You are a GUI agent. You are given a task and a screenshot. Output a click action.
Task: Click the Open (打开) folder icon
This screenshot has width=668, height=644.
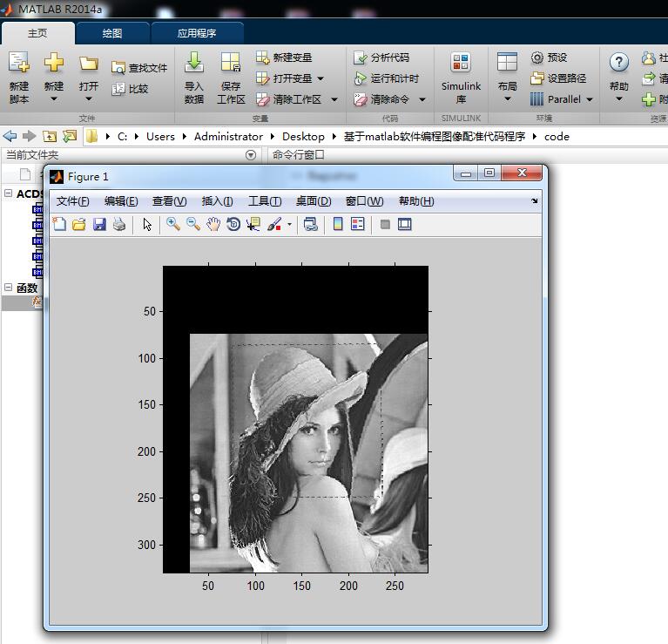pyautogui.click(x=89, y=64)
